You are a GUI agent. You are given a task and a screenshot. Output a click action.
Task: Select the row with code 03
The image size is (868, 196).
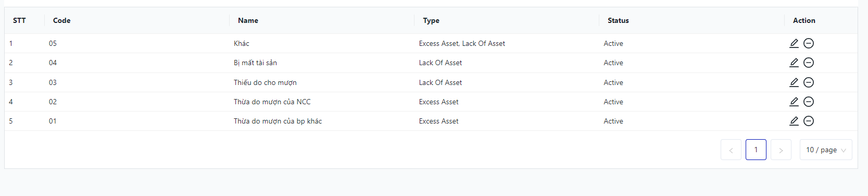pos(431,82)
